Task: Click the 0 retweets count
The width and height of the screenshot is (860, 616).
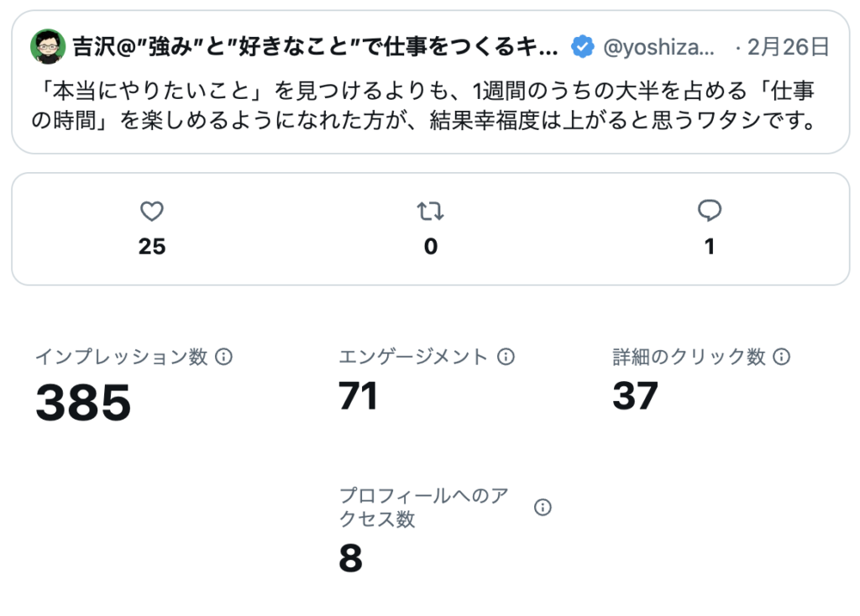Action: tap(431, 247)
